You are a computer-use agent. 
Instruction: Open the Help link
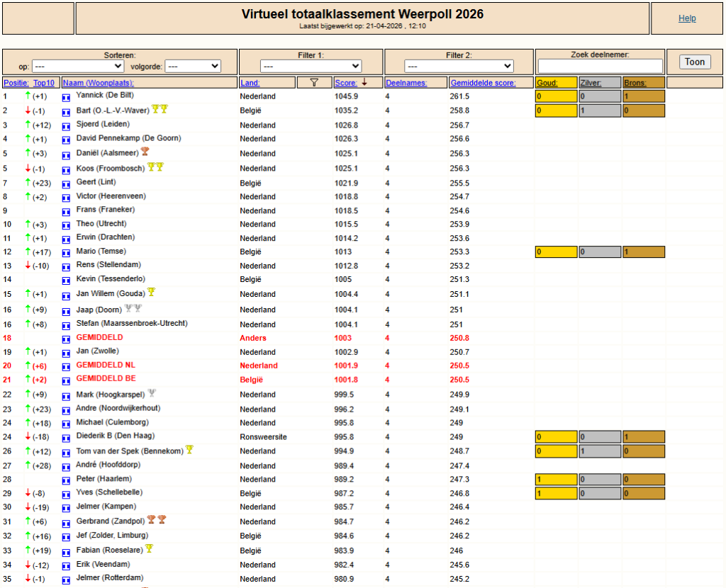tap(687, 18)
